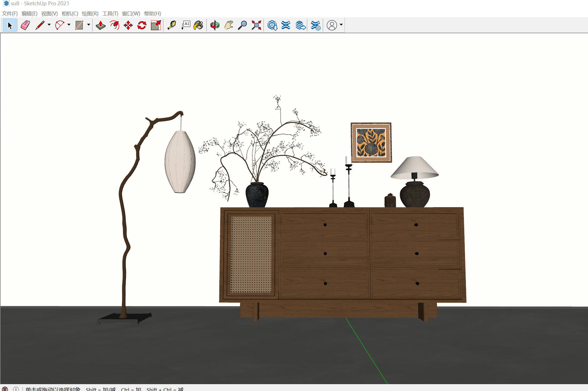Activate the Orbit camera tool
Image resolution: width=588 pixels, height=391 pixels.
[215, 25]
